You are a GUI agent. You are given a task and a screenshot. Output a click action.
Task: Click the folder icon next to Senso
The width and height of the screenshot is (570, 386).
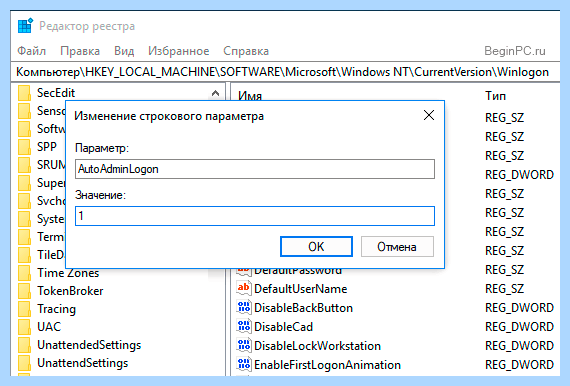(24, 111)
